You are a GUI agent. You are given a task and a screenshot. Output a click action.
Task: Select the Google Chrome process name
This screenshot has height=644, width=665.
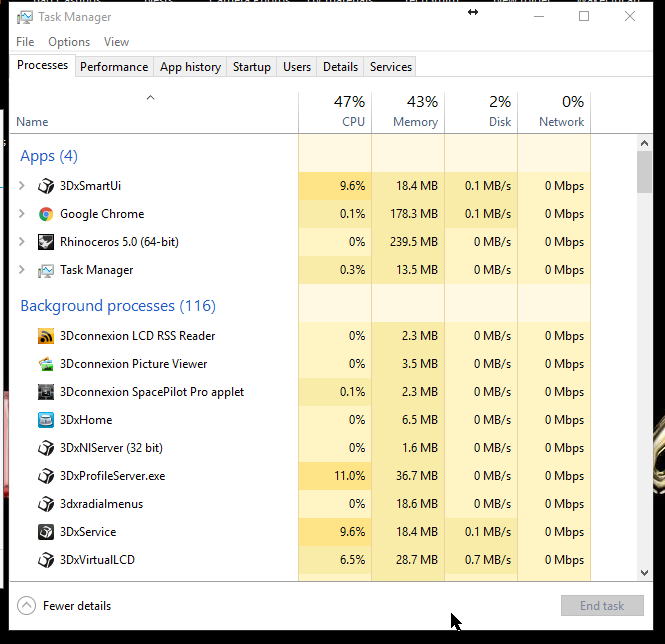(102, 214)
